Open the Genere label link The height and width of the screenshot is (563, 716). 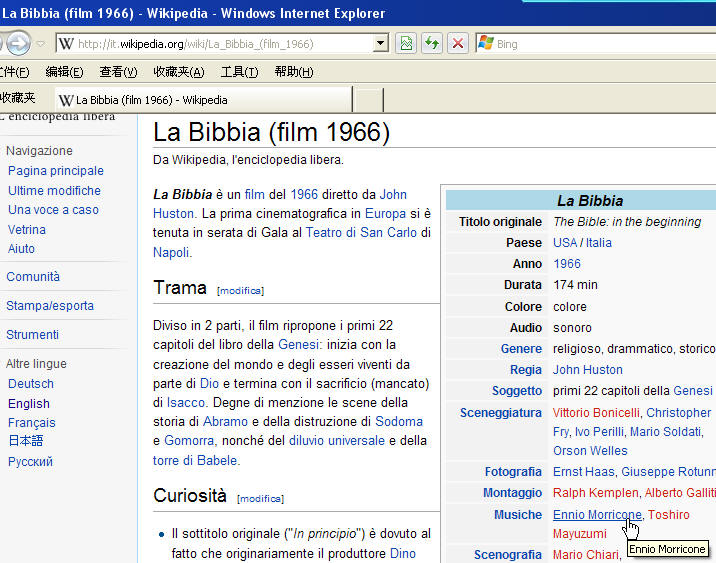click(521, 349)
